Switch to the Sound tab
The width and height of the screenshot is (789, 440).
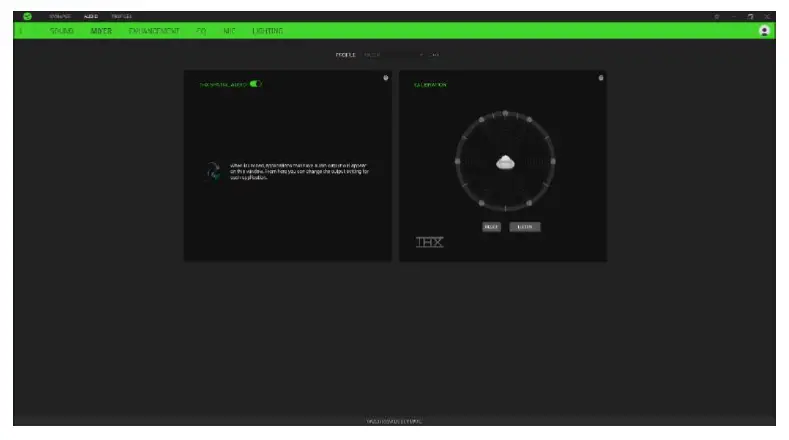pyautogui.click(x=62, y=31)
